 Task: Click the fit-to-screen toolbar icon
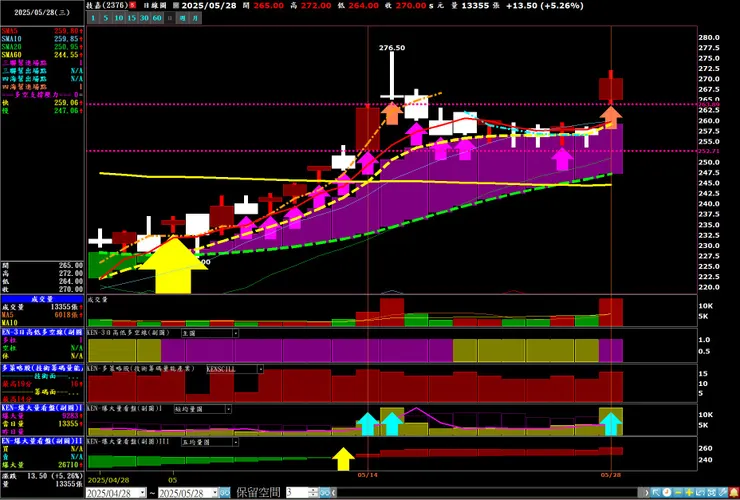(x=711, y=493)
